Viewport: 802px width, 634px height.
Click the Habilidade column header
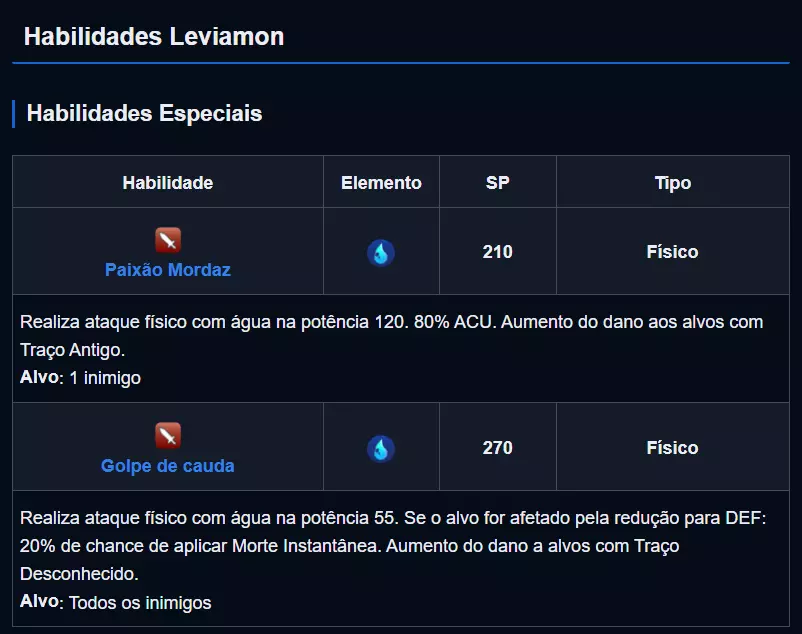168,183
